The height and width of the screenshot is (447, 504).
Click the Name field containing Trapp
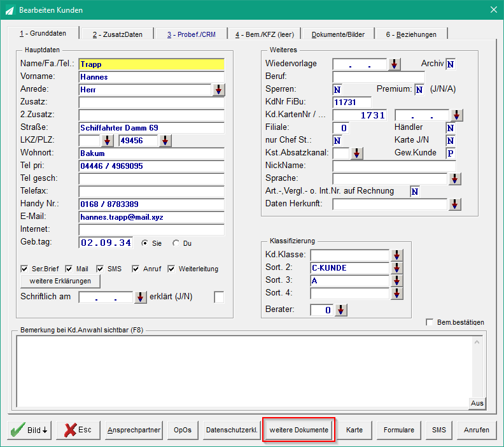151,64
